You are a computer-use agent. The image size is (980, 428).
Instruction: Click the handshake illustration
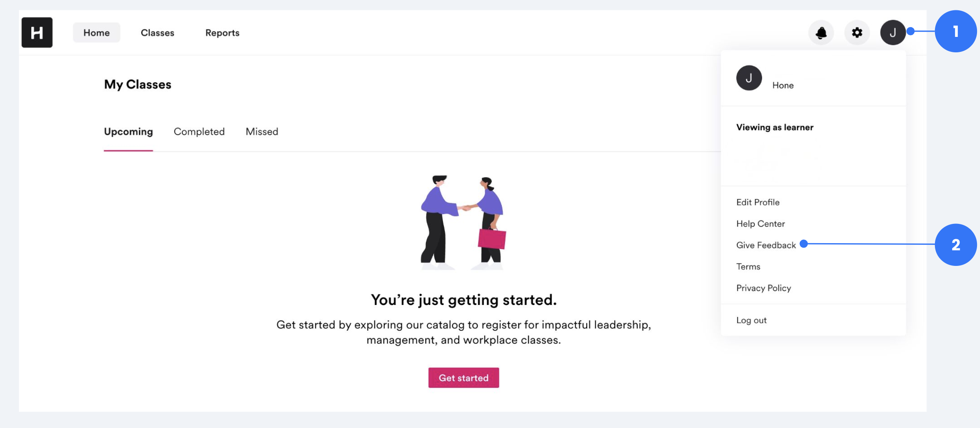point(463,221)
